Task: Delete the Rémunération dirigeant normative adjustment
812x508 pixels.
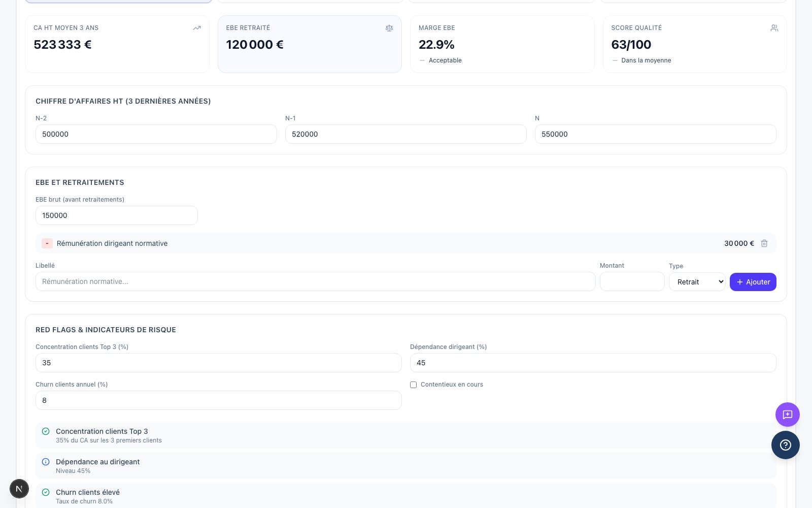Action: coord(764,243)
